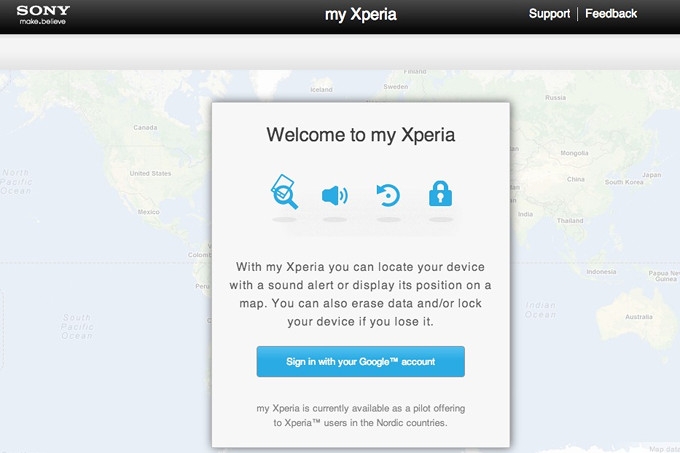Click the Sony make.believe logo

tap(43, 15)
